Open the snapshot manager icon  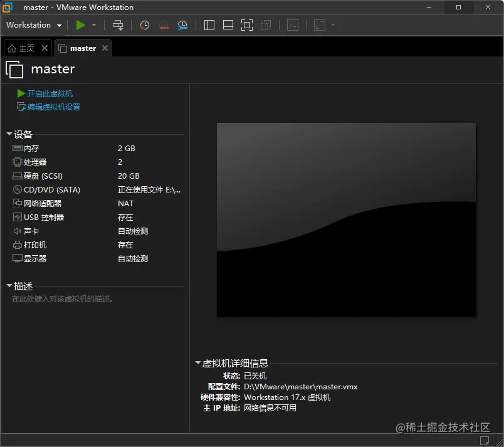click(182, 25)
